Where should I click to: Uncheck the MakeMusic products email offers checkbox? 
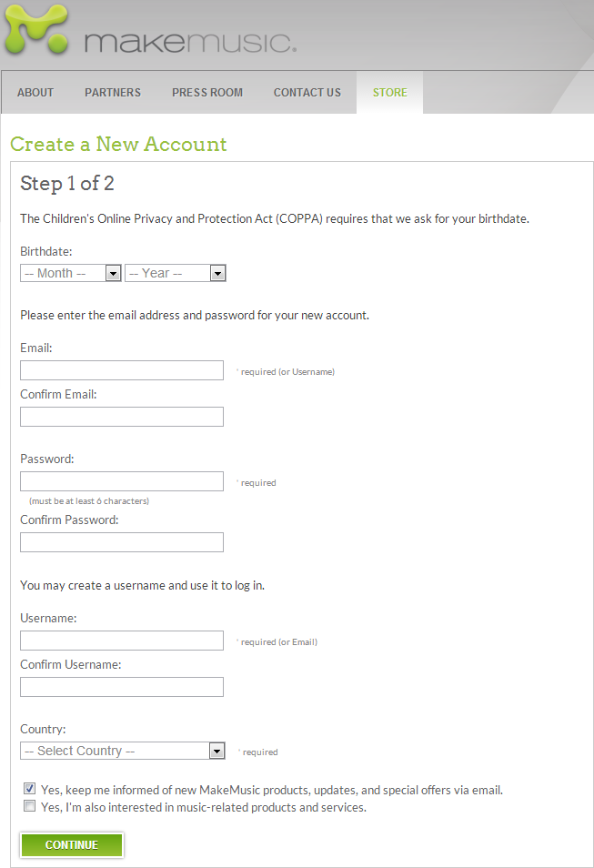click(x=30, y=788)
